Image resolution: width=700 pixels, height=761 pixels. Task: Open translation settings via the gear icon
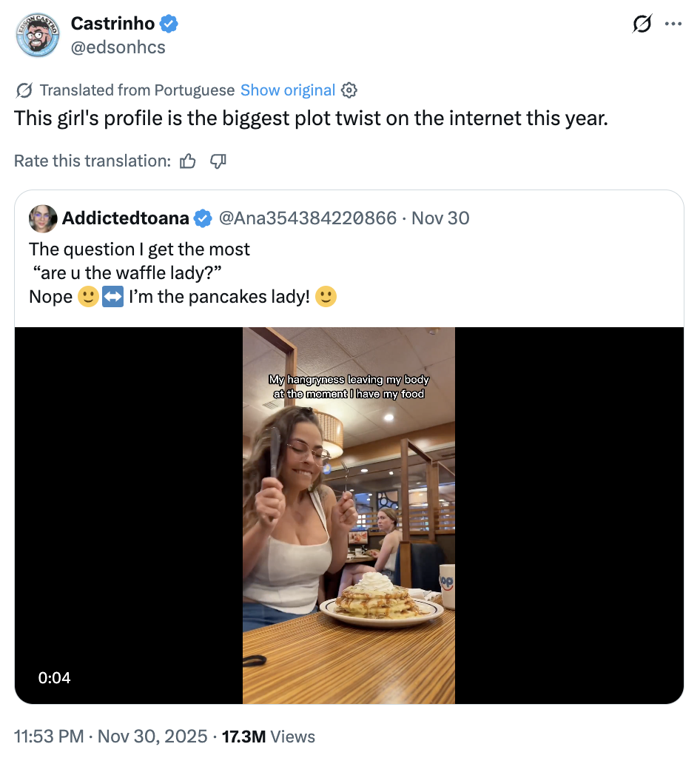(349, 90)
